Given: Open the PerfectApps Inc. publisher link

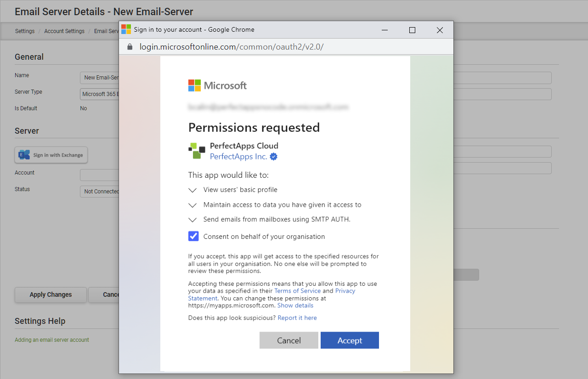Looking at the screenshot, I should (238, 157).
